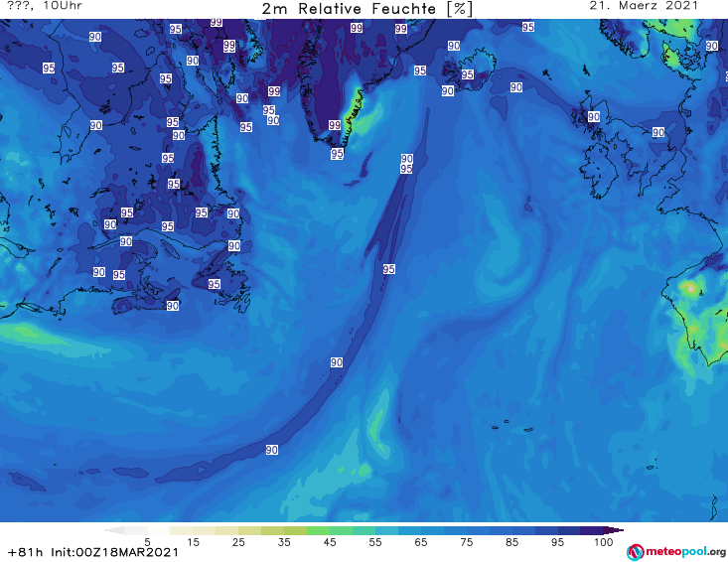Image resolution: width=728 pixels, height=562 pixels.
Task: Click the legend tick value "55"
Action: pos(375,542)
